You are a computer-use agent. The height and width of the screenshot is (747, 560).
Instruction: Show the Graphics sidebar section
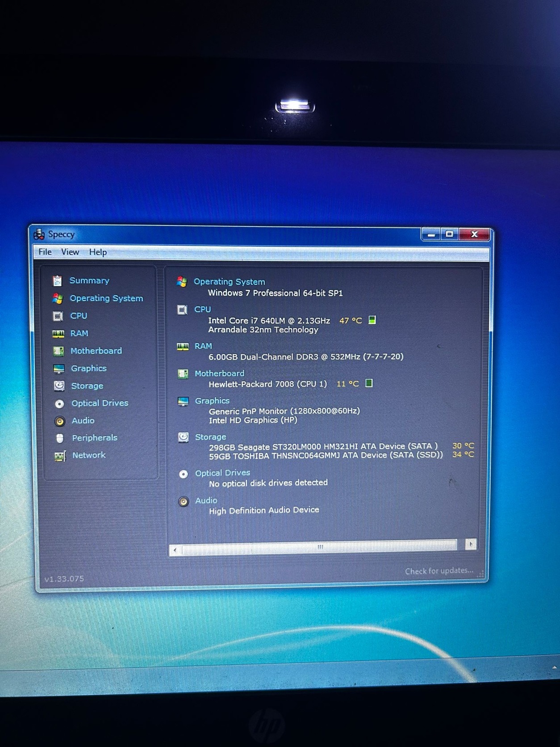(x=89, y=369)
